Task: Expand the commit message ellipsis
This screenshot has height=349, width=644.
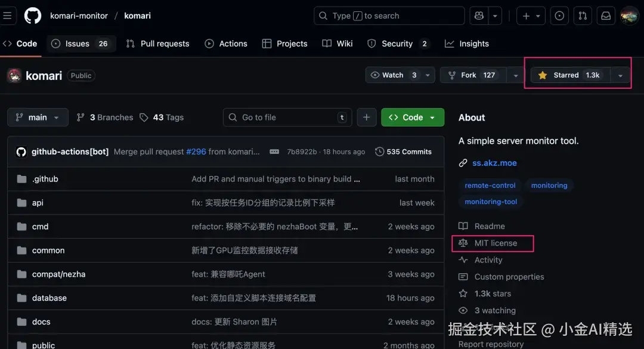Action: (x=274, y=152)
